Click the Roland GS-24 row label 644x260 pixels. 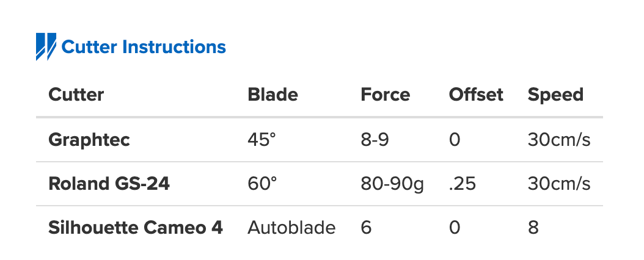[x=109, y=184]
